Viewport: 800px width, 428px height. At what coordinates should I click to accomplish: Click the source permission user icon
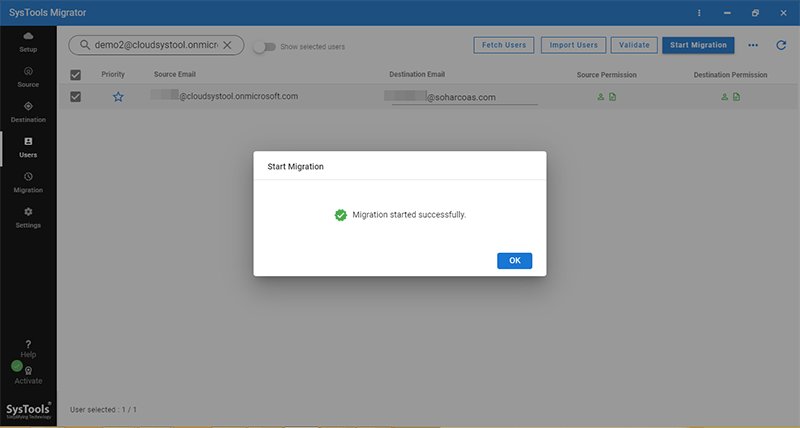601,97
